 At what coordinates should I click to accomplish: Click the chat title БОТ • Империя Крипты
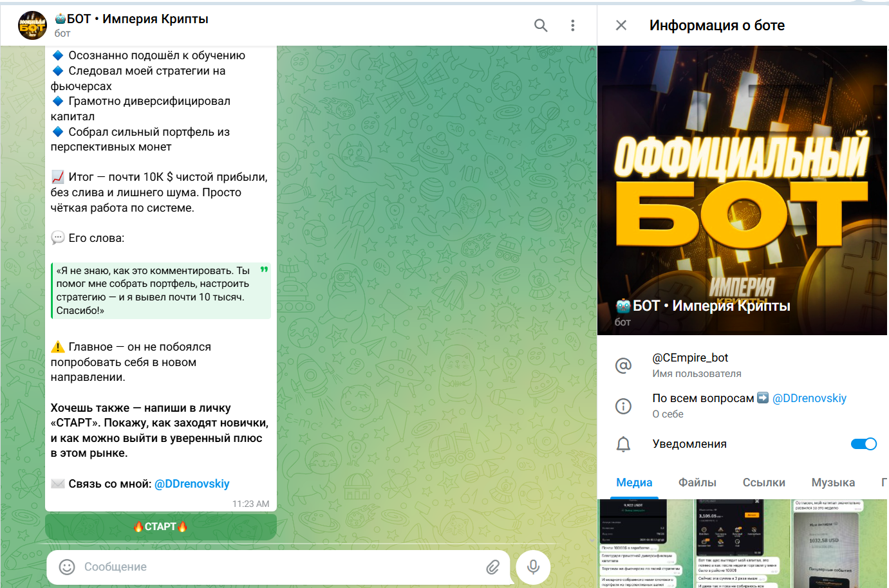pyautogui.click(x=131, y=19)
